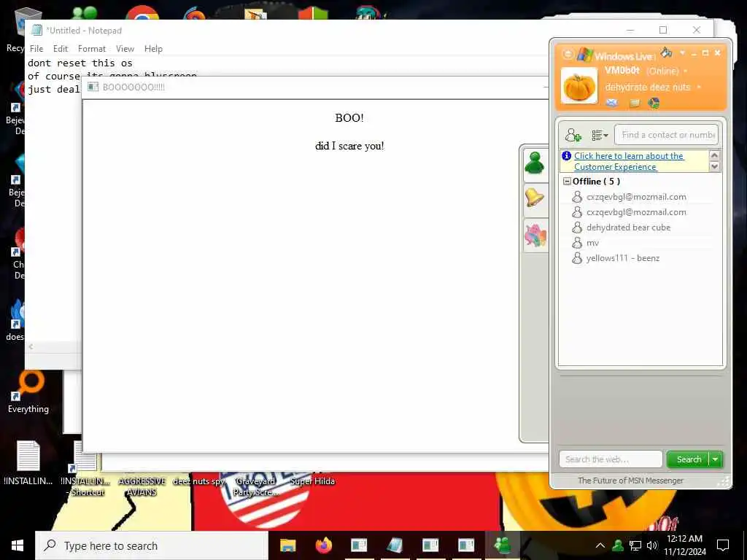Collapse the Offline ( 5 ) contact group
The image size is (747, 560).
point(567,182)
